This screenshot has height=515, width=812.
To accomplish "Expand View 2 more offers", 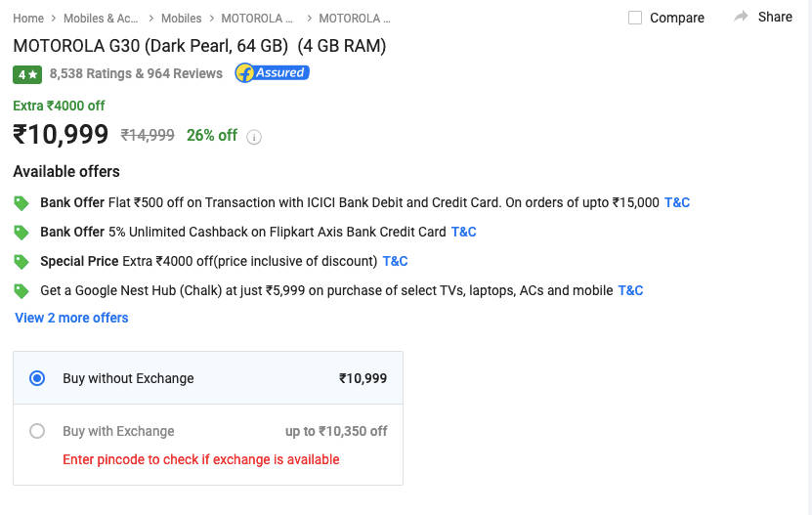I will click(x=71, y=318).
